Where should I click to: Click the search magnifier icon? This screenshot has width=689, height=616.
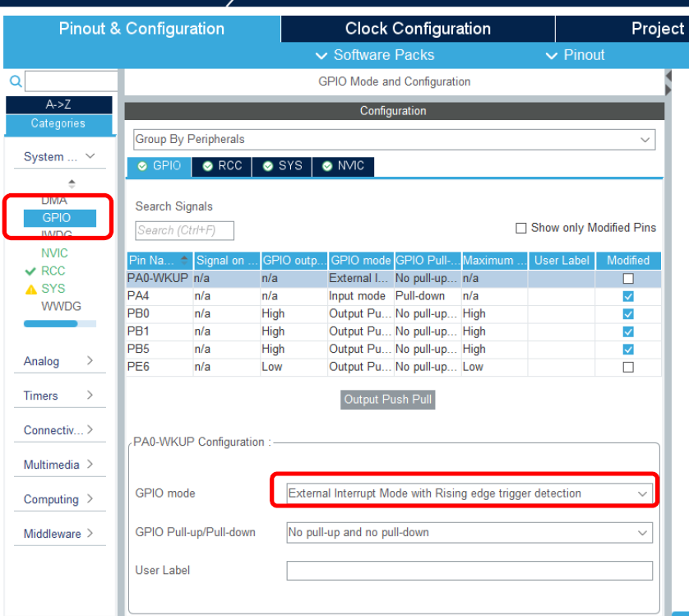pyautogui.click(x=15, y=81)
